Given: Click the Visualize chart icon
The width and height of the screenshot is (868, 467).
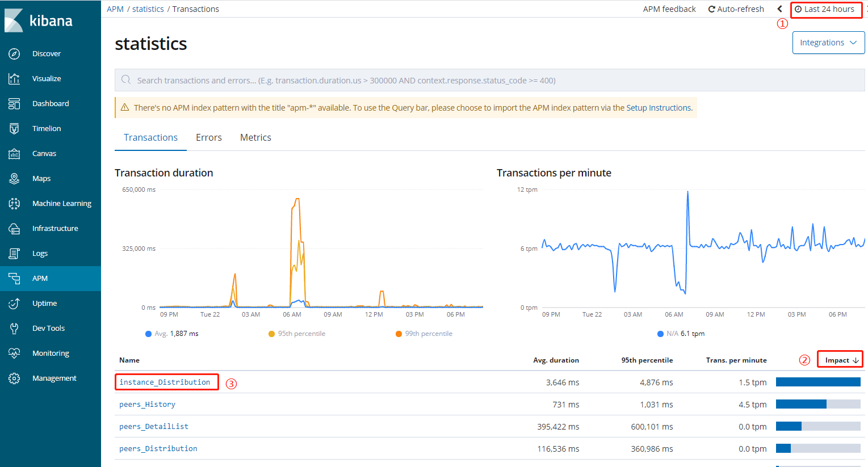Looking at the screenshot, I should coord(14,79).
